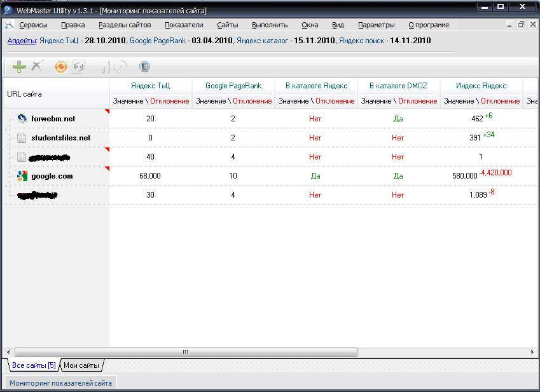The image size is (540, 392).
Task: Click the google.com favicon in site list
Action: (x=22, y=176)
